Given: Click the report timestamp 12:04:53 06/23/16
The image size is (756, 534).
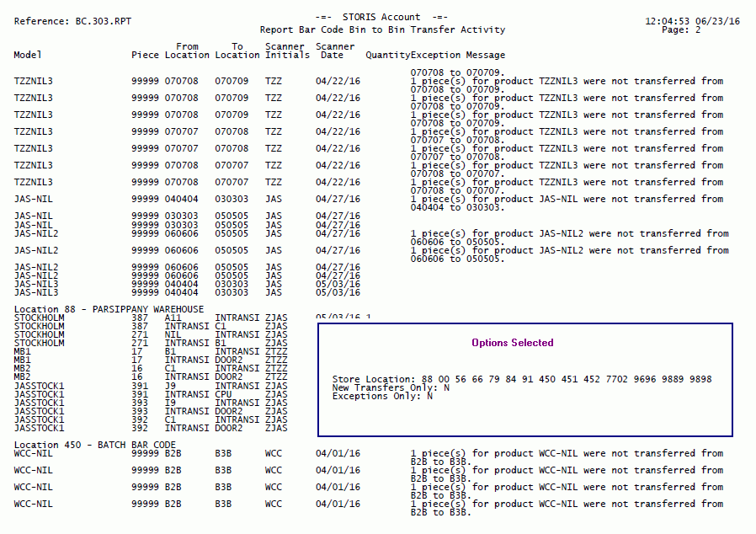Looking at the screenshot, I should coord(692,21).
